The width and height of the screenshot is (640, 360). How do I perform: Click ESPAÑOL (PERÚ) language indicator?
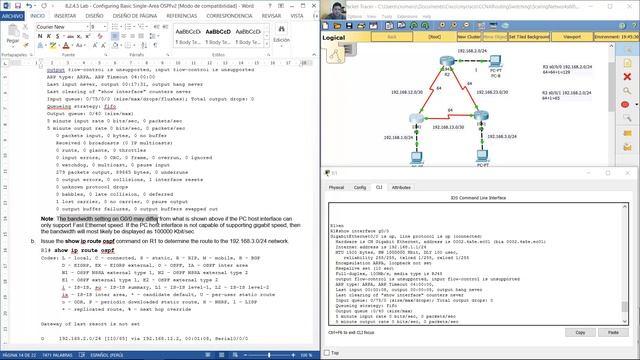pyautogui.click(x=107, y=355)
